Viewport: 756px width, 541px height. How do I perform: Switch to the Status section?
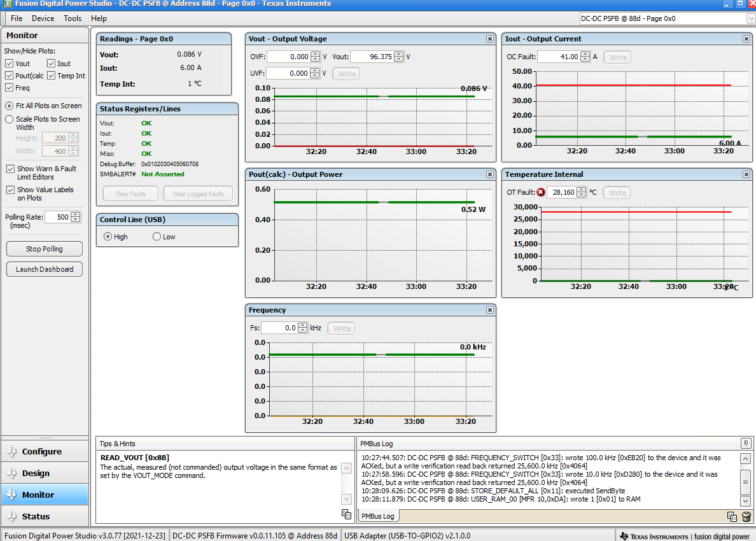[45, 516]
